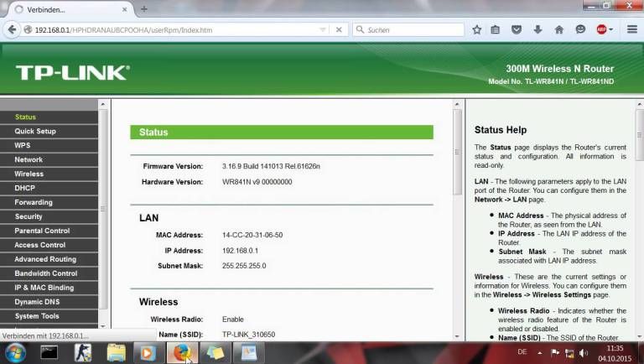Open the downloads arrow icon
The width and height of the screenshot is (644, 364).
(538, 29)
